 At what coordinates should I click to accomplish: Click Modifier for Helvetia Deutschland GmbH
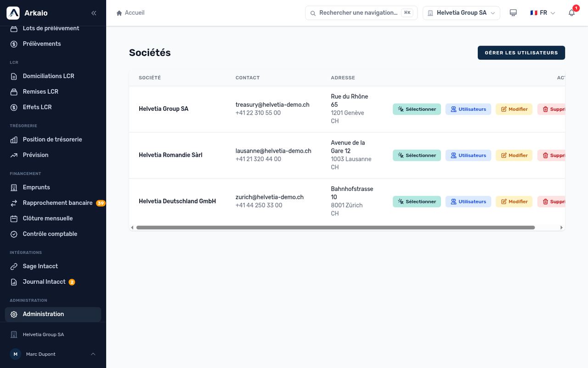tap(514, 201)
